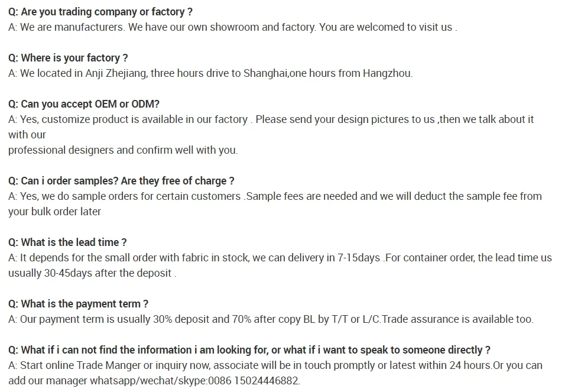565x392 pixels.
Task: Click the "Can you accept OEM or ODM?" question
Action: [84, 104]
